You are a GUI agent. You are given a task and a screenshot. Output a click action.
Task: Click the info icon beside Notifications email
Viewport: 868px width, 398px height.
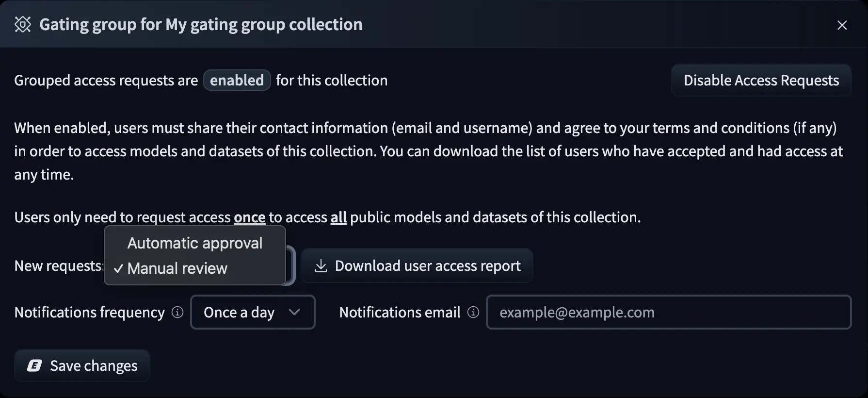(473, 313)
